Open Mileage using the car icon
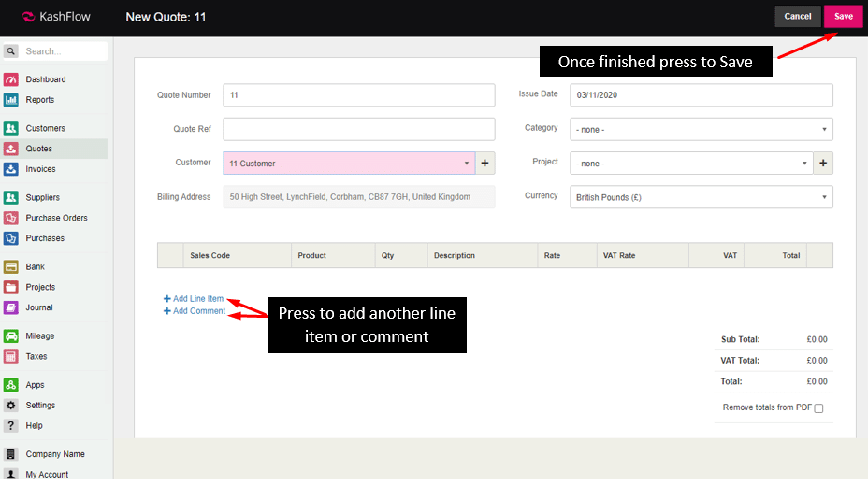 coord(11,335)
